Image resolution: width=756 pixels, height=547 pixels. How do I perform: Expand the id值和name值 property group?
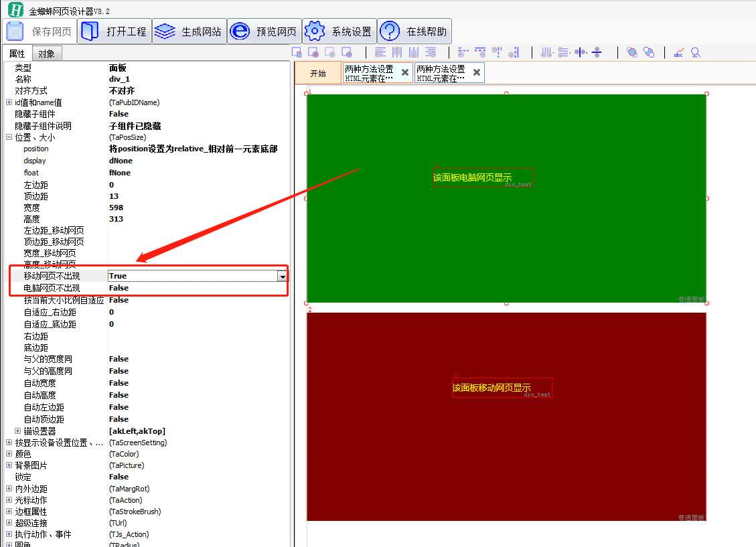(9, 102)
